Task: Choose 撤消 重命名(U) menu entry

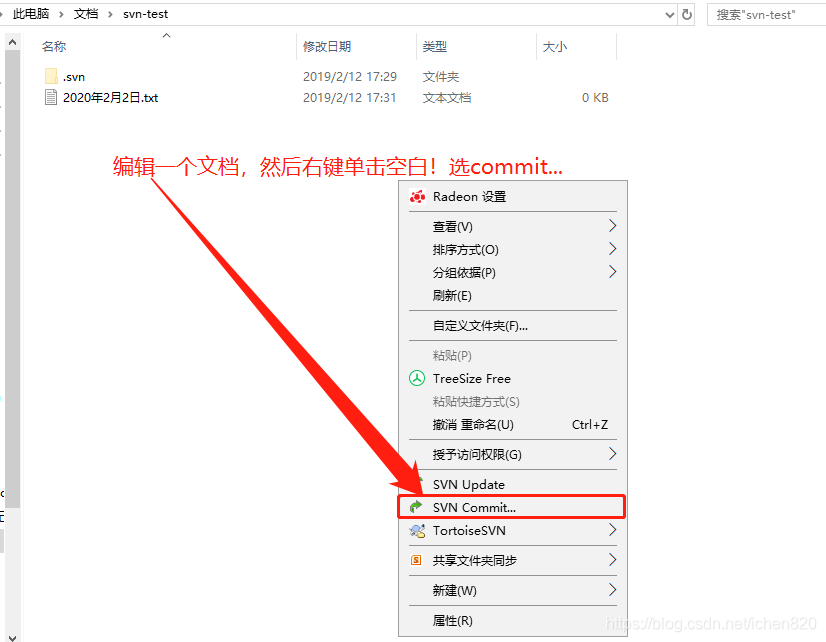Action: tap(513, 424)
